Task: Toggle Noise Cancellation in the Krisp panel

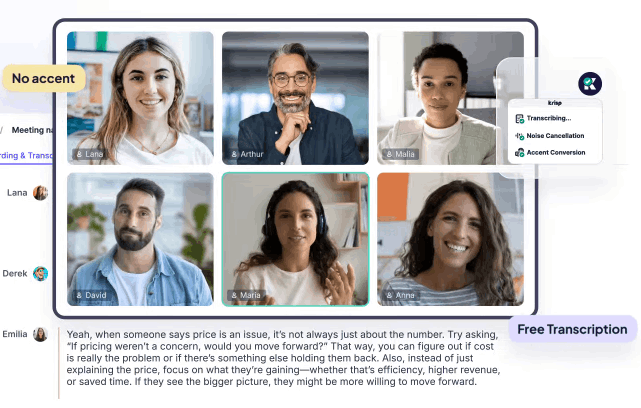Action: 550,136
